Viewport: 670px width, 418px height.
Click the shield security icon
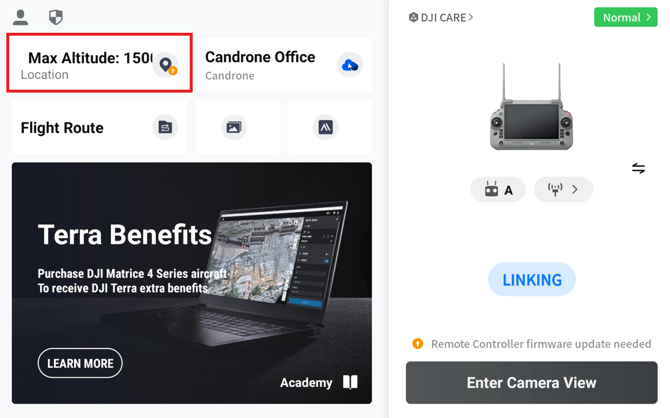(56, 18)
